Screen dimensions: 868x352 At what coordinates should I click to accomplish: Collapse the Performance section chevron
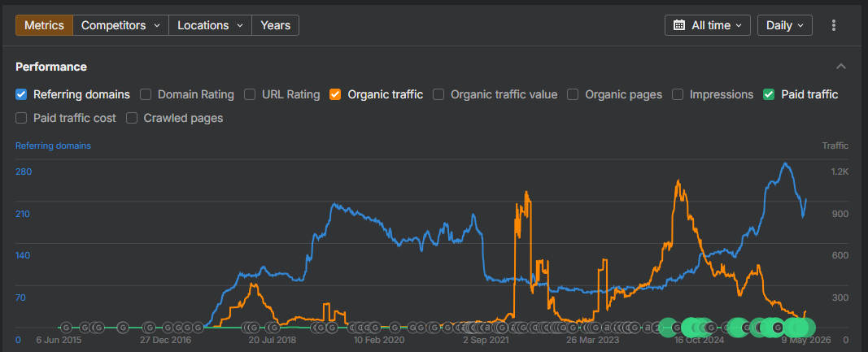pyautogui.click(x=841, y=67)
